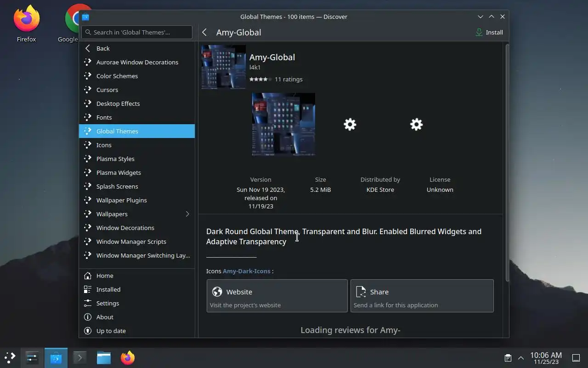Open the Aurorae Window Decorations category

pos(137,62)
